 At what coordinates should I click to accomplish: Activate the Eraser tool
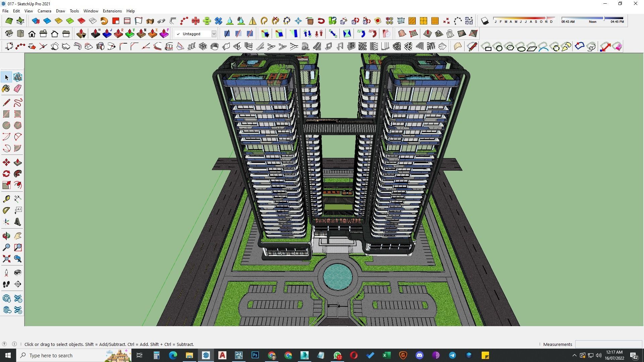[x=18, y=88]
